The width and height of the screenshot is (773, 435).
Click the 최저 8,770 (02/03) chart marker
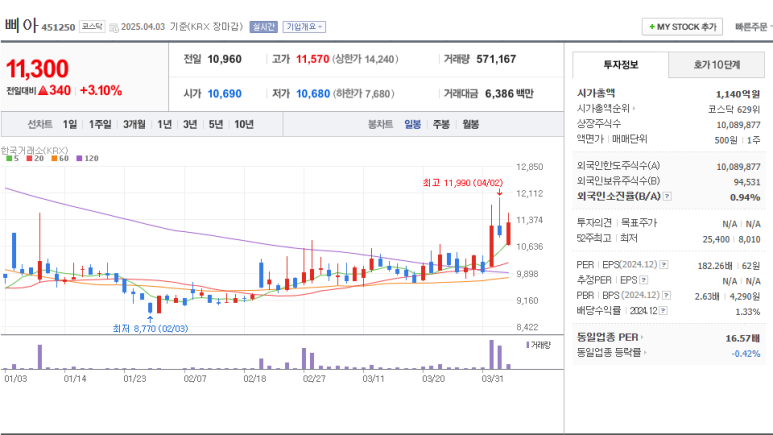point(150,328)
